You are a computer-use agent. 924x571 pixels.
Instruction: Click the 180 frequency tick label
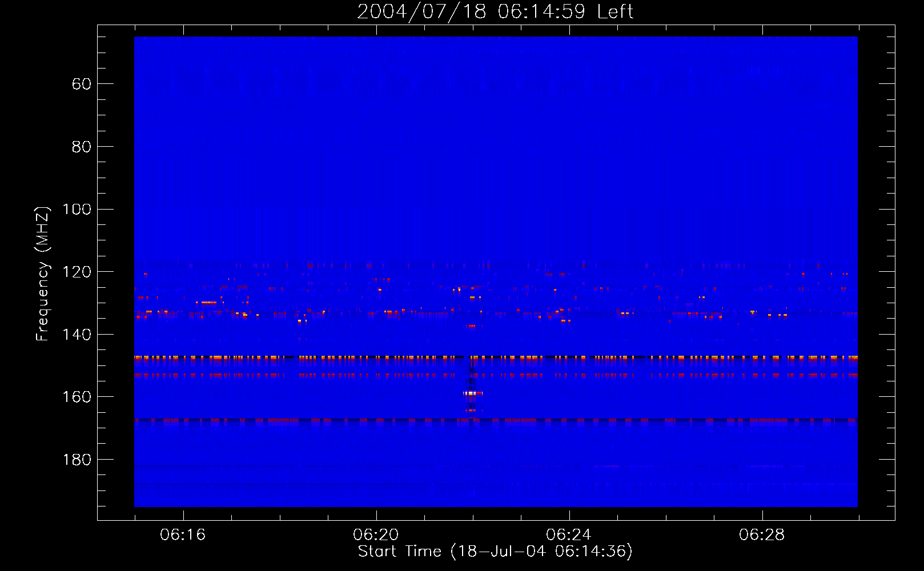(77, 460)
